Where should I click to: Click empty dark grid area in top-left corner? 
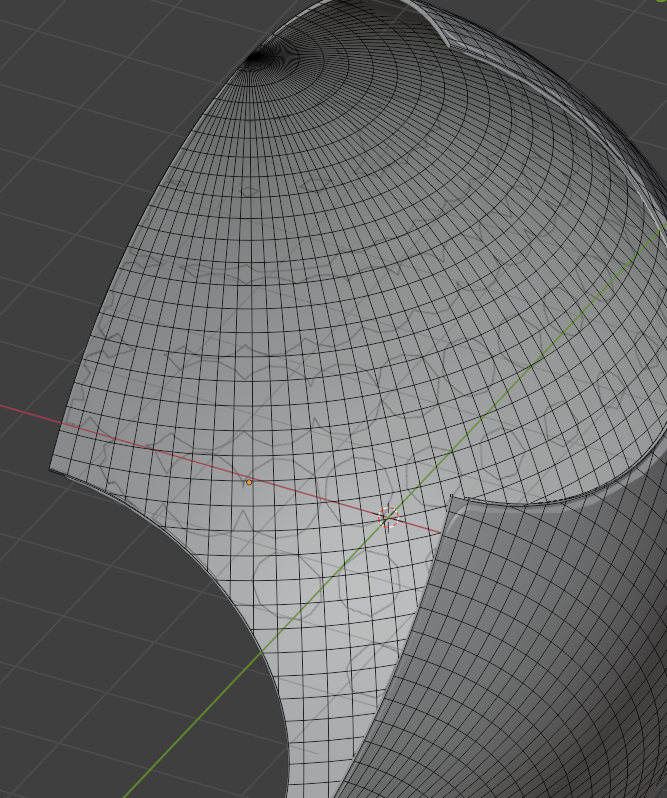pyautogui.click(x=60, y=60)
